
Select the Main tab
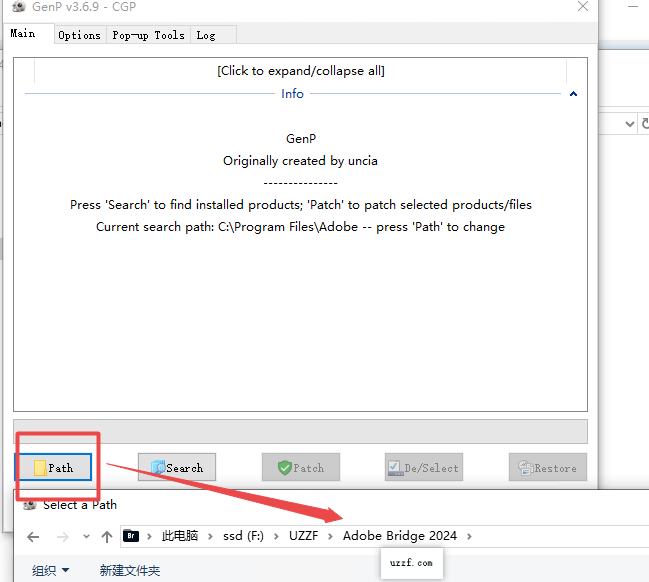point(23,34)
